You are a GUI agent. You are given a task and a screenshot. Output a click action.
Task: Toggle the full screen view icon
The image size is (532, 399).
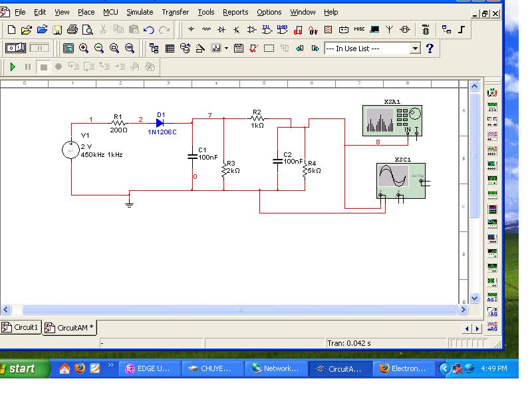click(x=68, y=49)
